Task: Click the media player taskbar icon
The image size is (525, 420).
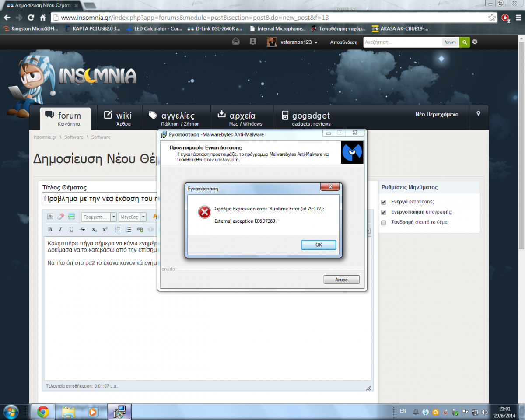Action: [93, 412]
